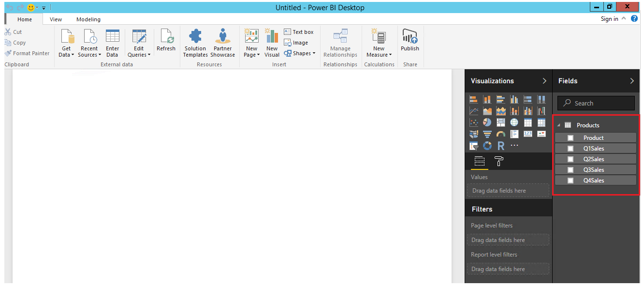The height and width of the screenshot is (288, 644).
Task: Switch to the Fields well pane icon
Action: 479,161
